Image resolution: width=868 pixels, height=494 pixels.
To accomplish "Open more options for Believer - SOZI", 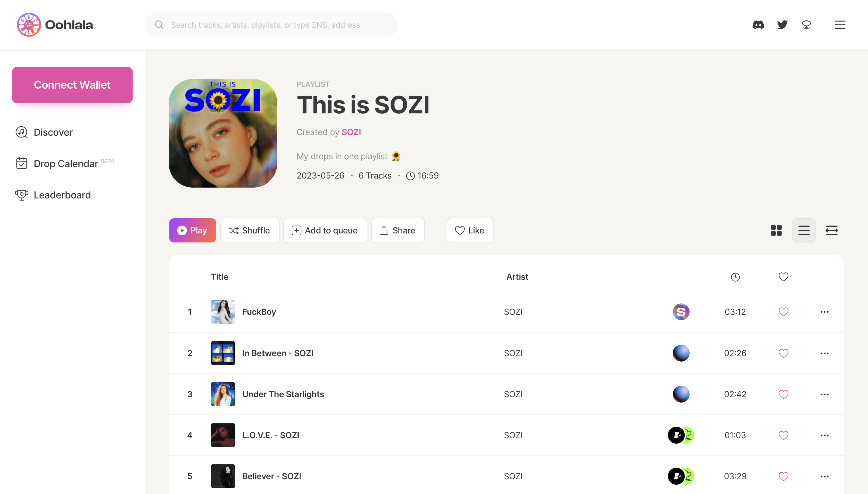I will [x=825, y=476].
